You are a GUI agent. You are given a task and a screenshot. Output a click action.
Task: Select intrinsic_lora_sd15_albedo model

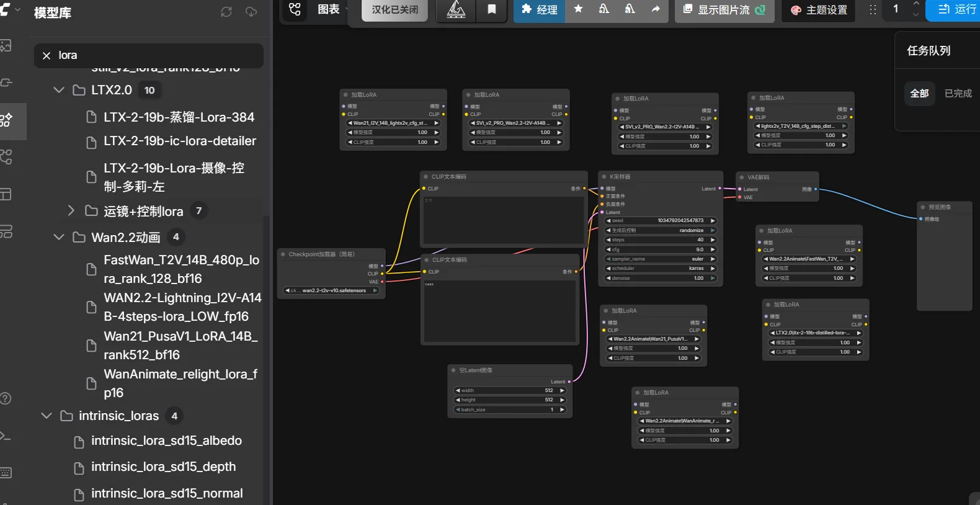166,441
